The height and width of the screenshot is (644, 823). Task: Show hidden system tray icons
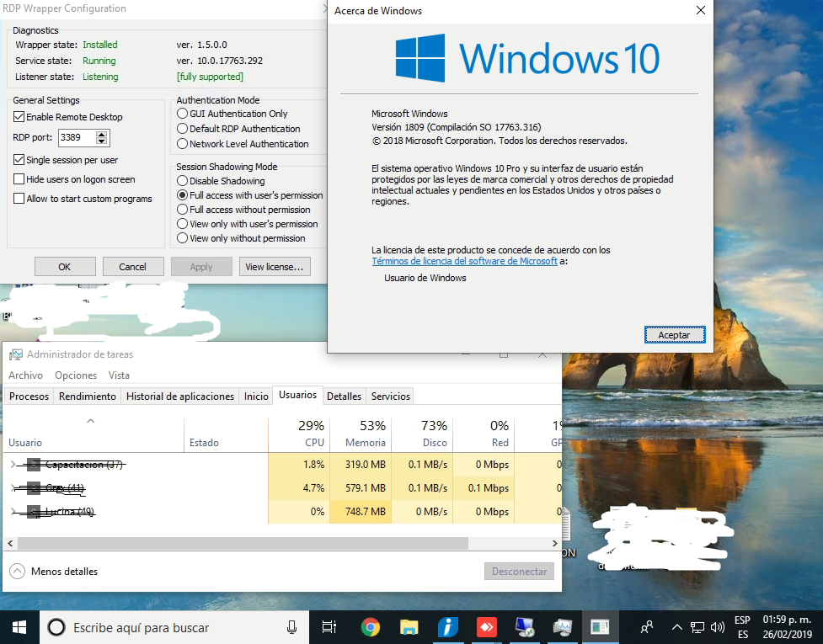tap(677, 627)
